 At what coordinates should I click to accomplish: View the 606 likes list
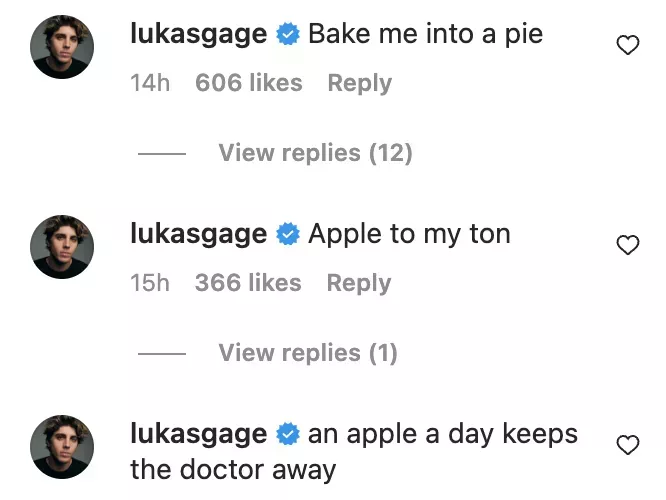[248, 83]
